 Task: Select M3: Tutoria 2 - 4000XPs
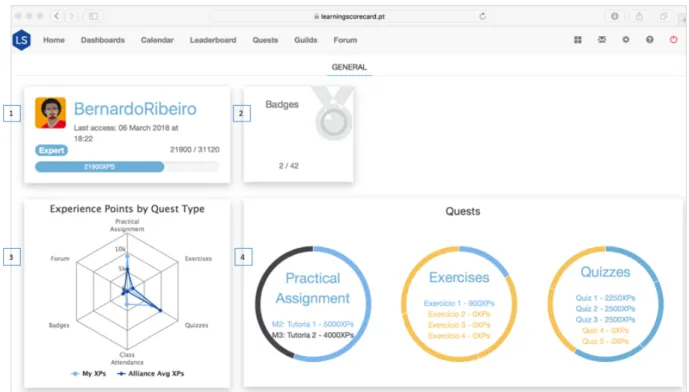point(313,335)
